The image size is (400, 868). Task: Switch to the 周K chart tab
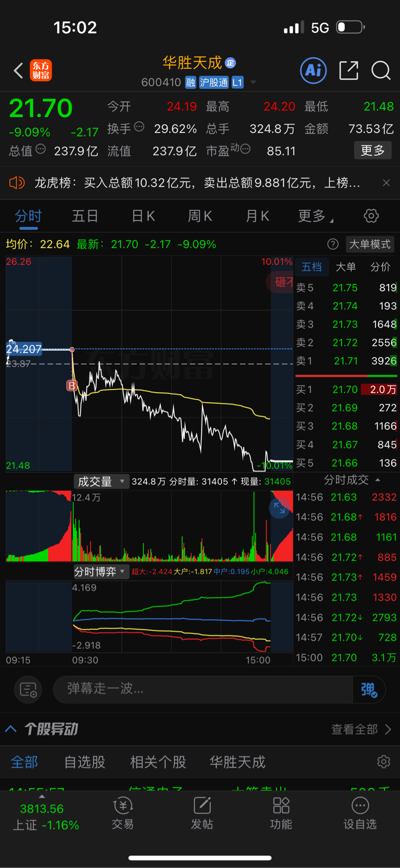click(x=200, y=216)
